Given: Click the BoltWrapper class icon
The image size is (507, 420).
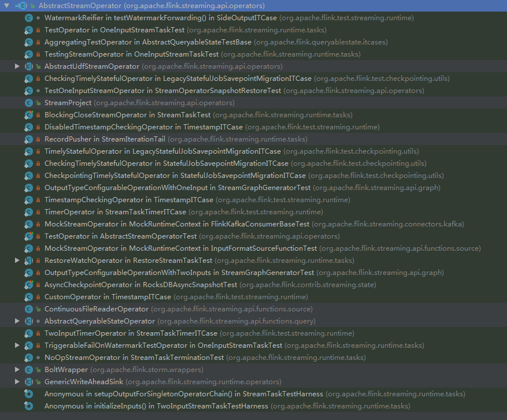Looking at the screenshot, I should click(x=29, y=370).
